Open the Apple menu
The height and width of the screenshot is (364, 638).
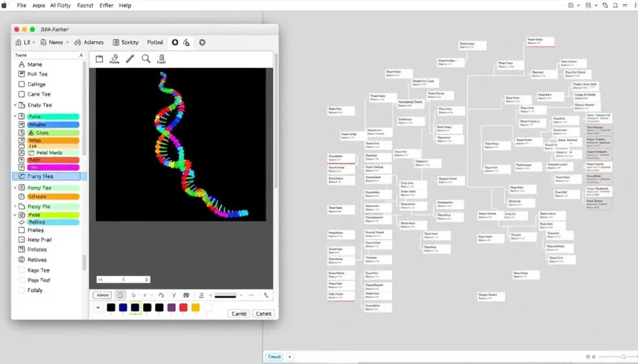point(4,5)
